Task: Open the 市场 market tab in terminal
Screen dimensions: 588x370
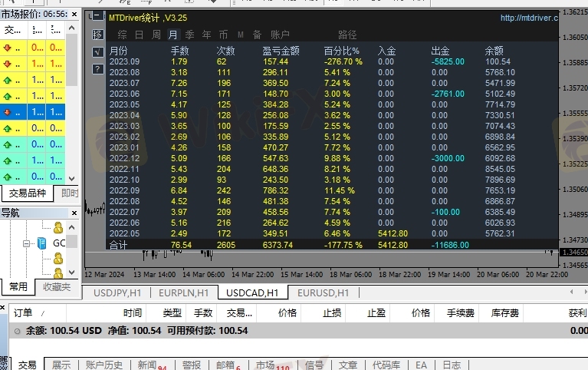Action: (273, 365)
